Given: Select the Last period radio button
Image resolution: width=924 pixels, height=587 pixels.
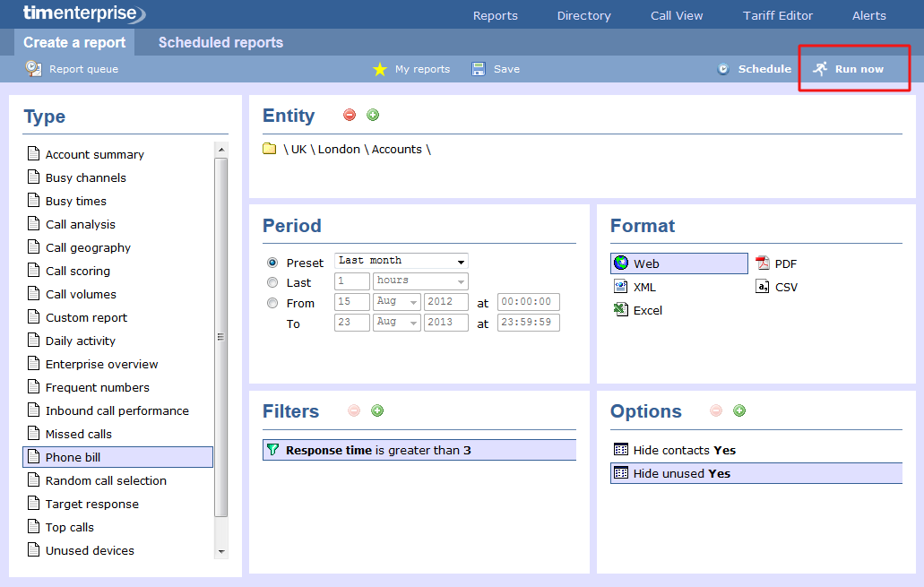Looking at the screenshot, I should click(x=272, y=282).
